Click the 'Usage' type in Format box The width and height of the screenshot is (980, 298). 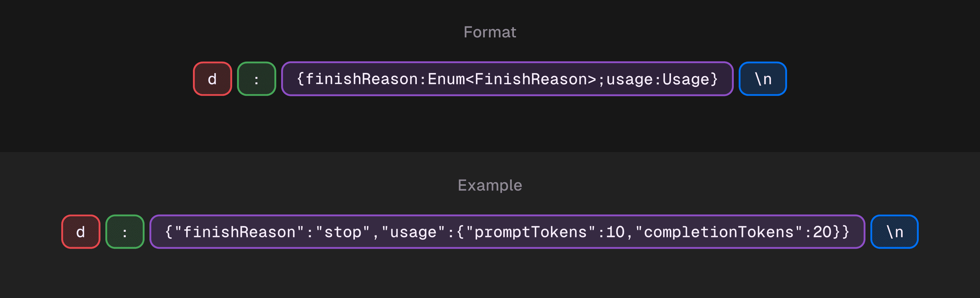686,79
